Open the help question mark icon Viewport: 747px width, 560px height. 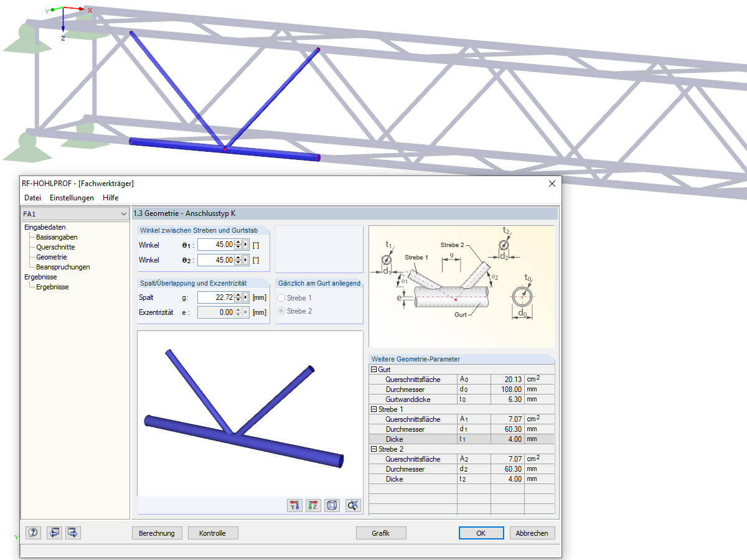[x=33, y=533]
